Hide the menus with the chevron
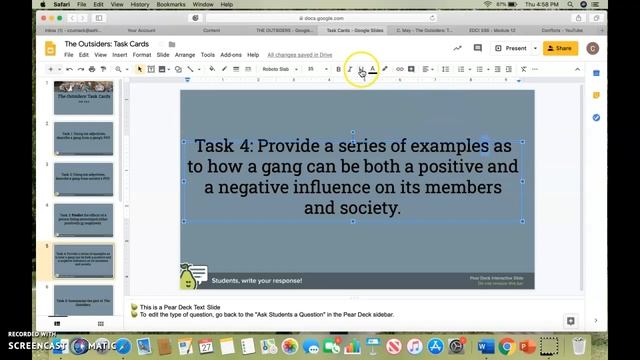 click(x=577, y=69)
